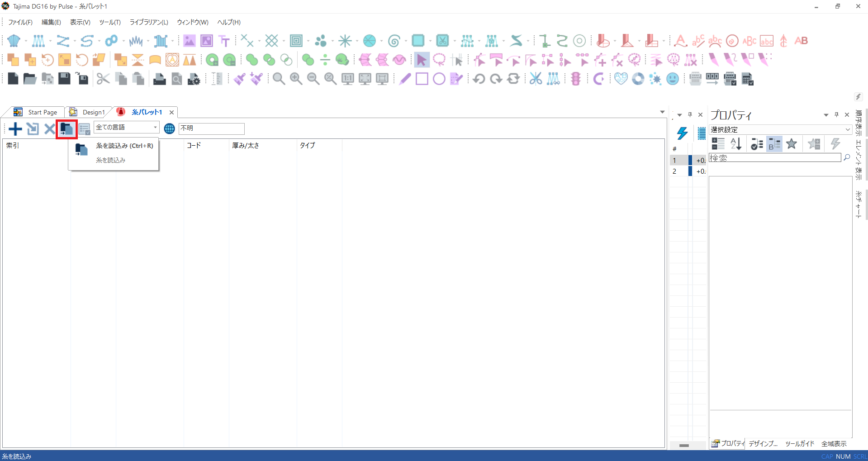Open file with the folder icon
868x461 pixels.
click(x=30, y=79)
